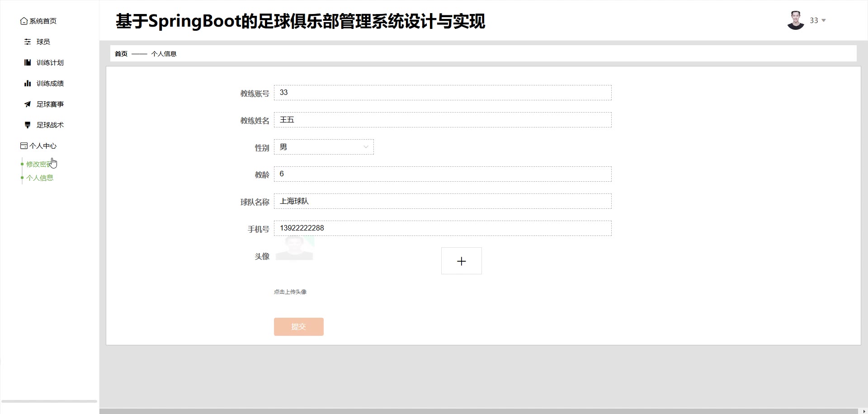Viewport: 868px width, 414px height.
Task: Click the 提交 submit button
Action: 299,327
